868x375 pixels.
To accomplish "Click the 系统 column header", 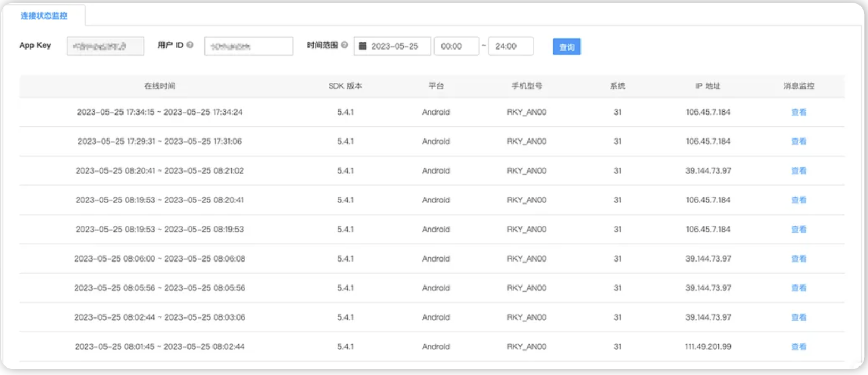I will (x=618, y=86).
